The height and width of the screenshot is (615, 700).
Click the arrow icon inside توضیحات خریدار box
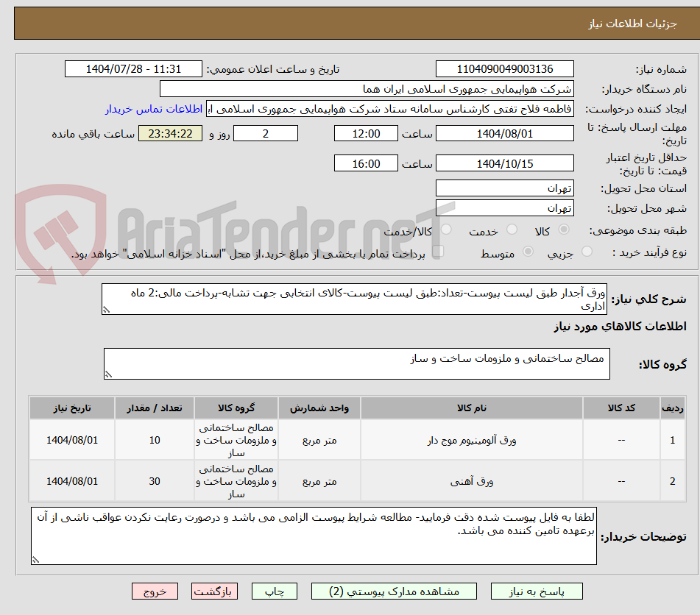(35, 558)
